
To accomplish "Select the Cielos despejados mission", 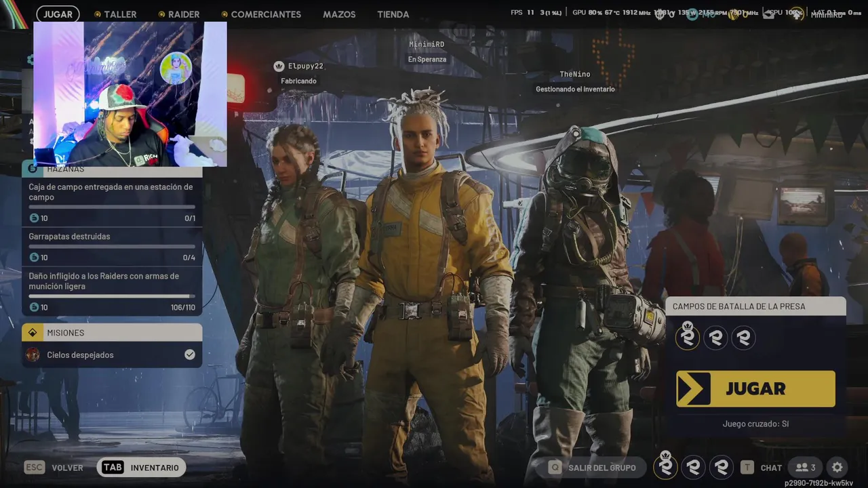I will [112, 354].
